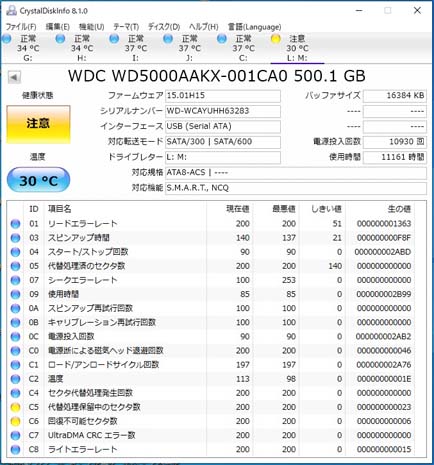Image resolution: width=434 pixels, height=465 pixels.
Task: Click the raw value 000000000023 cell
Action: [x=384, y=407]
